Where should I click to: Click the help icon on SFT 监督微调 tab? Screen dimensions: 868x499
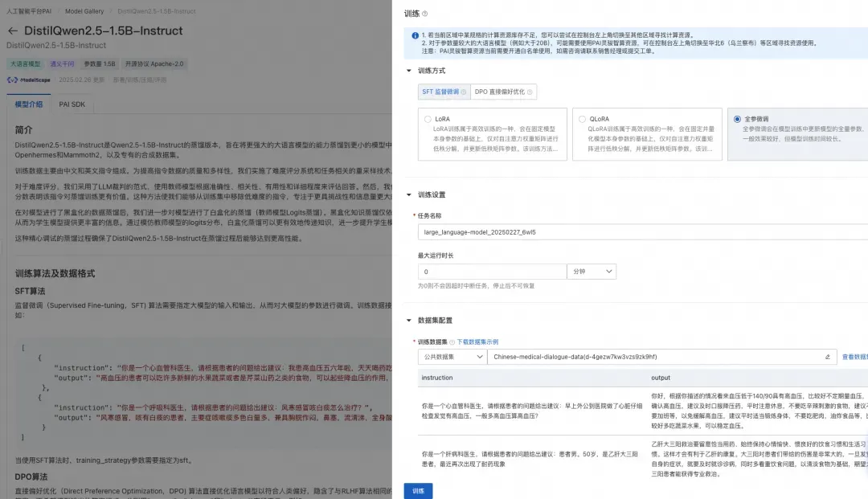tap(464, 92)
